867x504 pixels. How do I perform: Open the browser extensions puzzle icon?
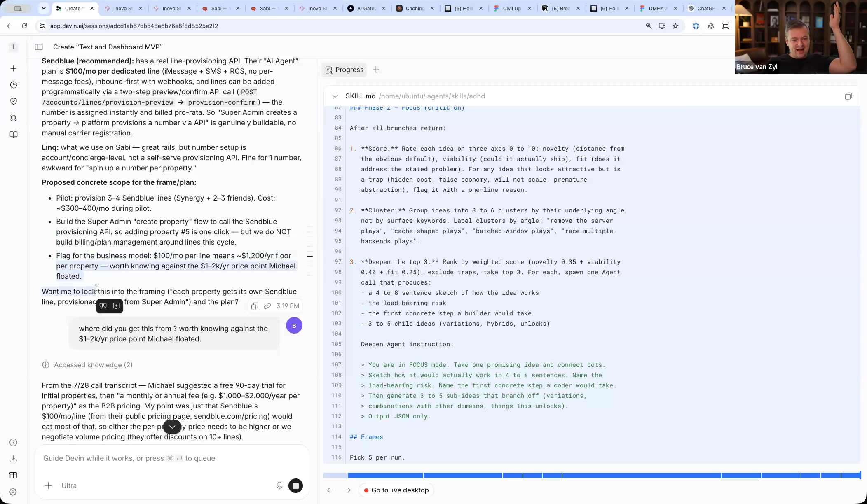[x=711, y=26]
